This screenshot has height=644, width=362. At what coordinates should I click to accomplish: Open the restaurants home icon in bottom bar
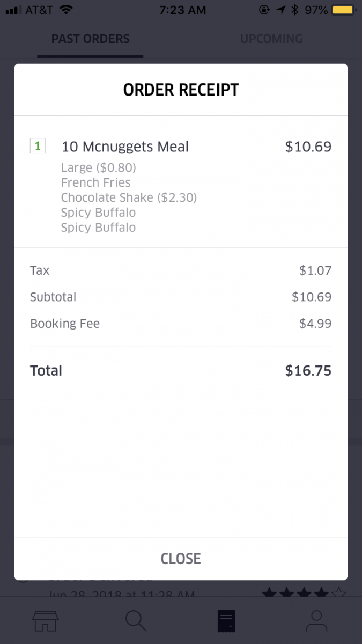click(45, 621)
